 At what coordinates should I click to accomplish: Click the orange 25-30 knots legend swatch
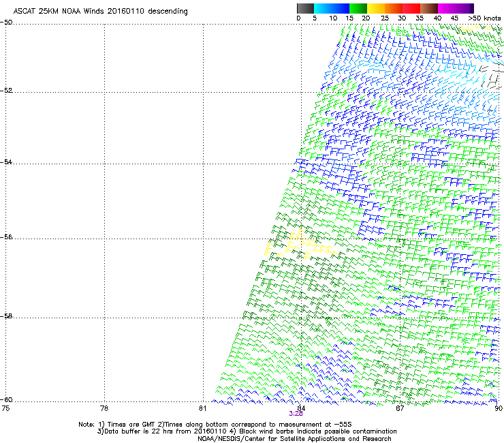[x=394, y=8]
